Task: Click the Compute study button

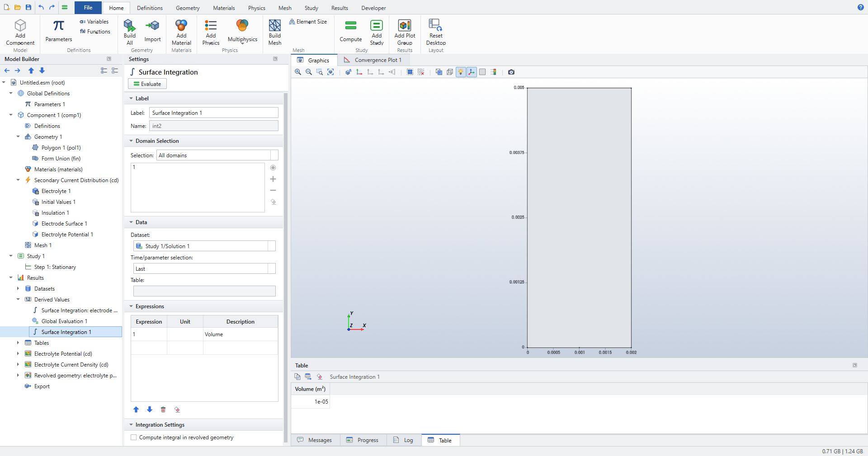Action: [351, 31]
